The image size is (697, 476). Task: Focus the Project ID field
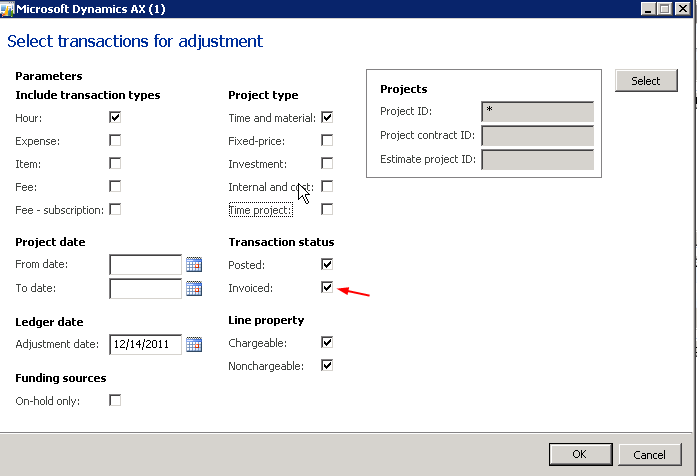(x=537, y=111)
